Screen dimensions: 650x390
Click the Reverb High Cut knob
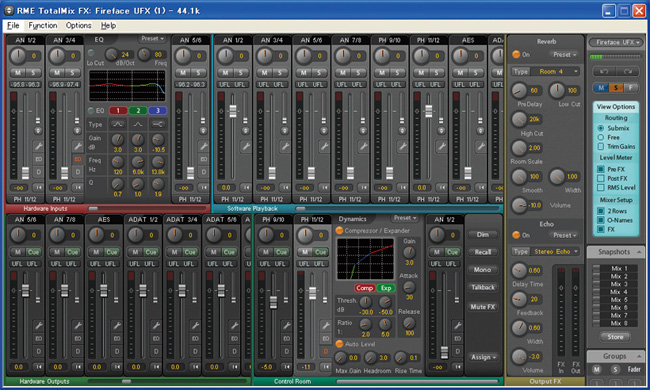click(519, 119)
